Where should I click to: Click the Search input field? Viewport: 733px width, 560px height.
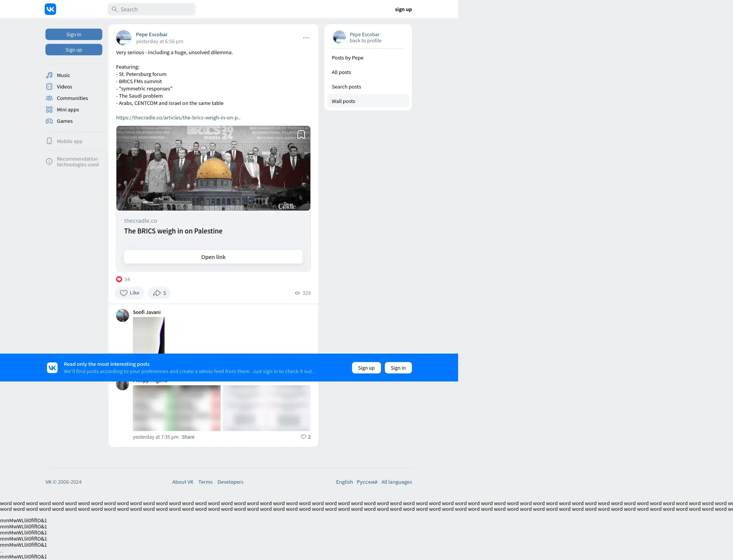click(152, 9)
